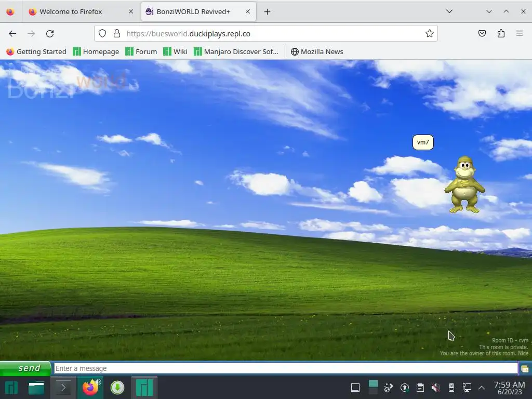Click the green send button
The width and height of the screenshot is (532, 399).
click(25, 368)
